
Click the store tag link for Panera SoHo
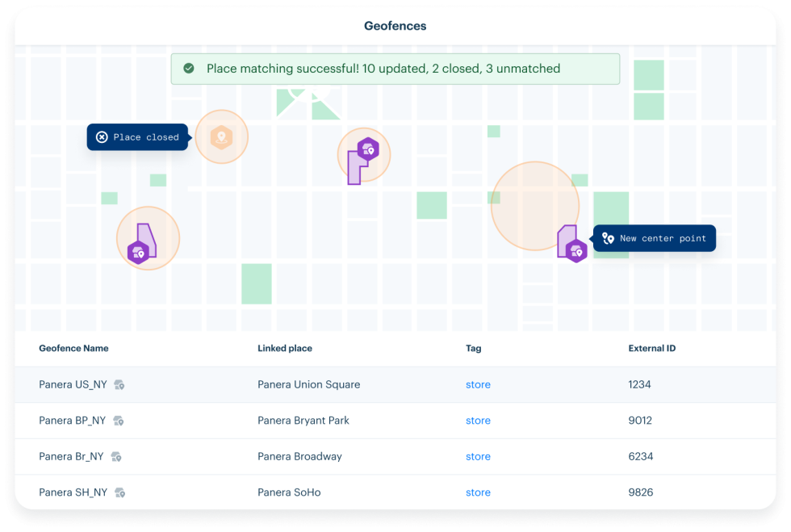tap(478, 492)
